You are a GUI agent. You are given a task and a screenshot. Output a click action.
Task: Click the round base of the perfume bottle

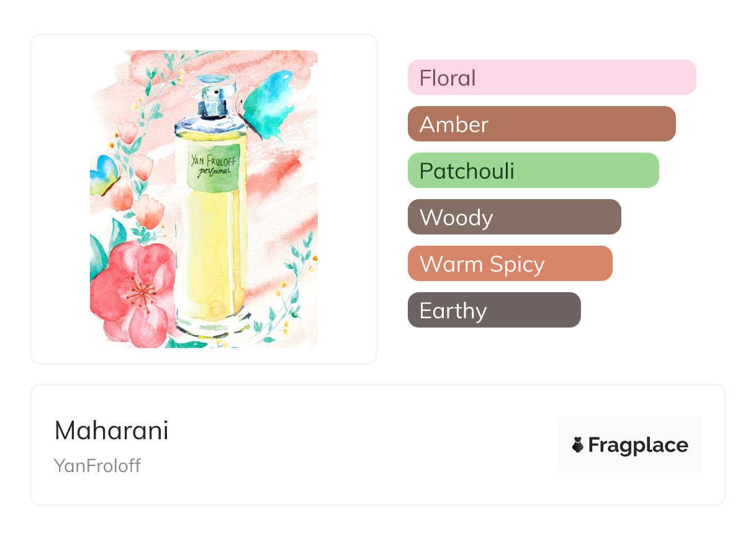(210, 326)
